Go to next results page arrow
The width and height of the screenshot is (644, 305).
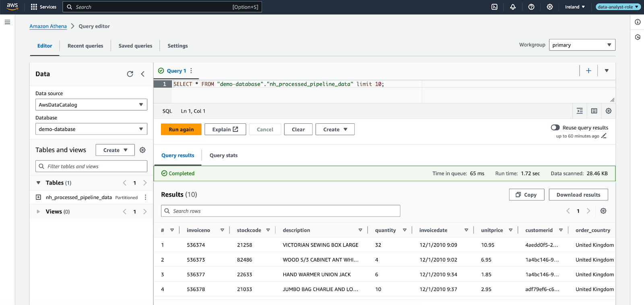[x=588, y=211]
